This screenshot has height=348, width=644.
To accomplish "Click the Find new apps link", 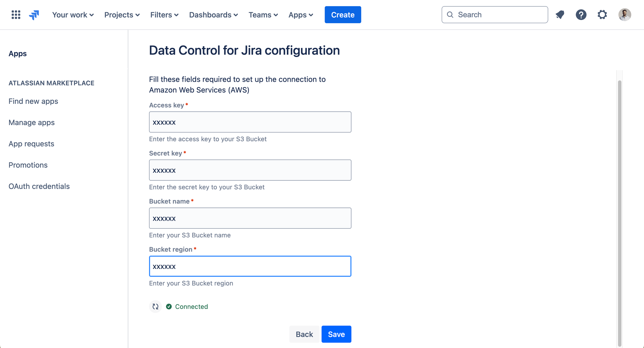I will [33, 101].
